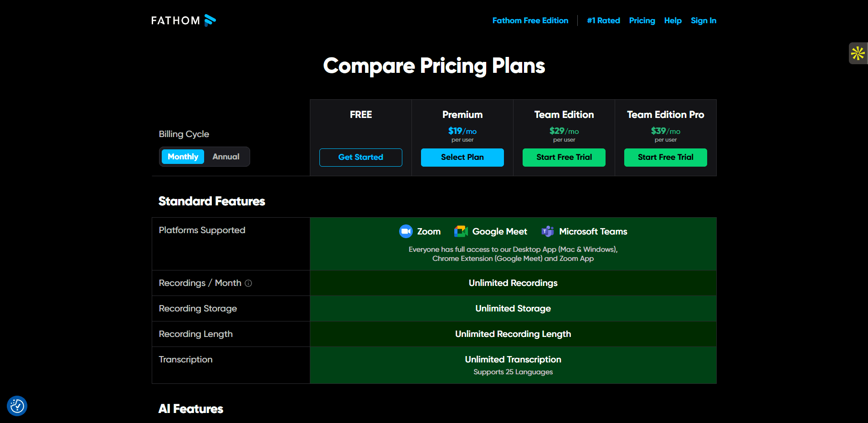The height and width of the screenshot is (423, 868).
Task: Click the yellow asterisk widget icon
Action: (x=858, y=53)
